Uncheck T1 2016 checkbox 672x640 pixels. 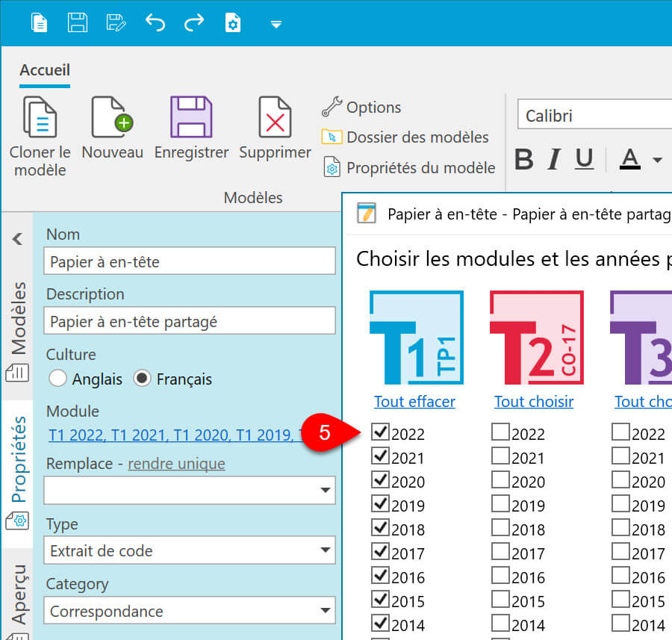tap(380, 575)
